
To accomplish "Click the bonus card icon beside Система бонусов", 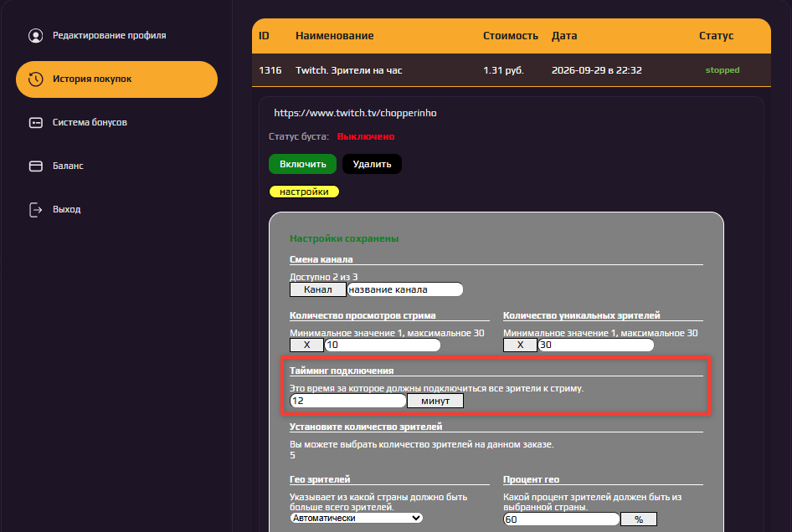I will 35,123.
